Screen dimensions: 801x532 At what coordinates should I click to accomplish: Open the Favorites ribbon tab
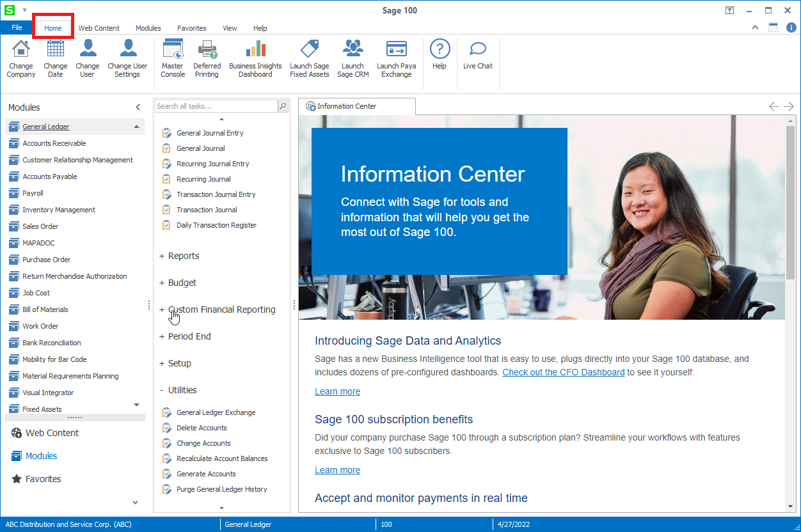pos(192,28)
